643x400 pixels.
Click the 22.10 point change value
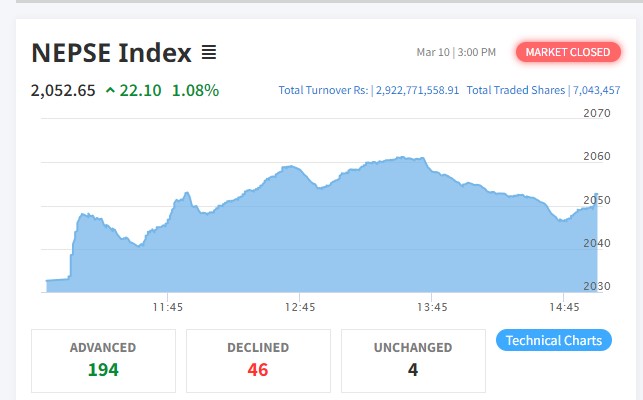click(x=140, y=91)
